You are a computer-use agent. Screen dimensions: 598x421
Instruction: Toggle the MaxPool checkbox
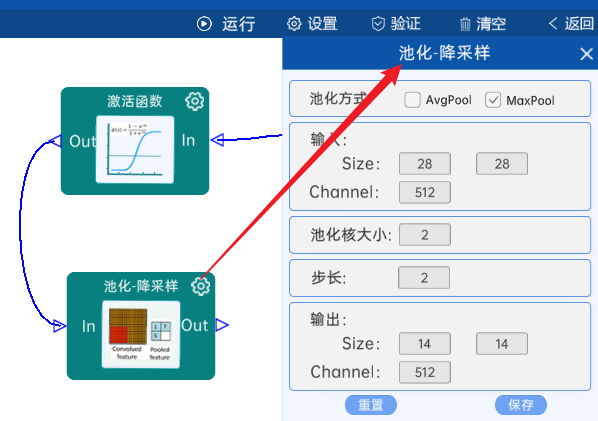tap(493, 100)
